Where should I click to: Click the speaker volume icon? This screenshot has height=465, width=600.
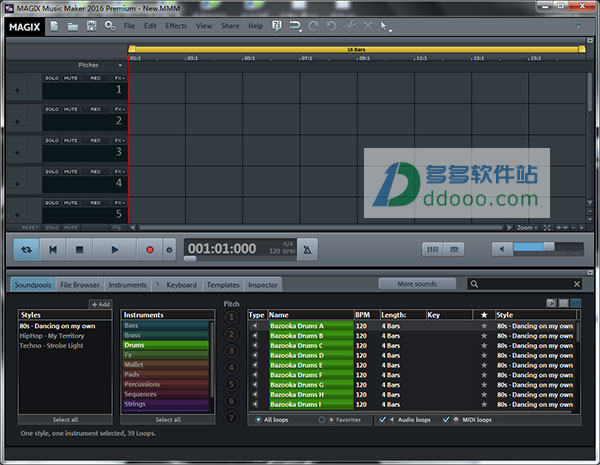tap(501, 250)
